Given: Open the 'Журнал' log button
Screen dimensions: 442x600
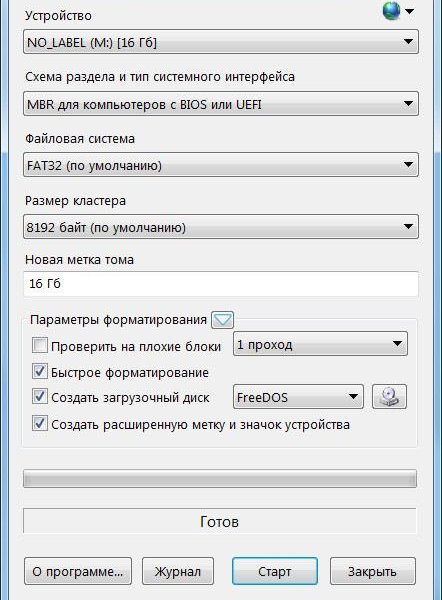Looking at the screenshot, I should [x=178, y=571].
